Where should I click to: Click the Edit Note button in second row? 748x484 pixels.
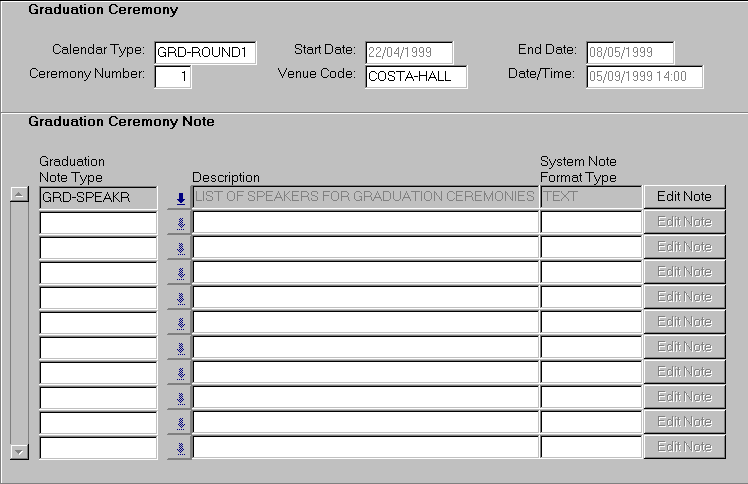684,222
